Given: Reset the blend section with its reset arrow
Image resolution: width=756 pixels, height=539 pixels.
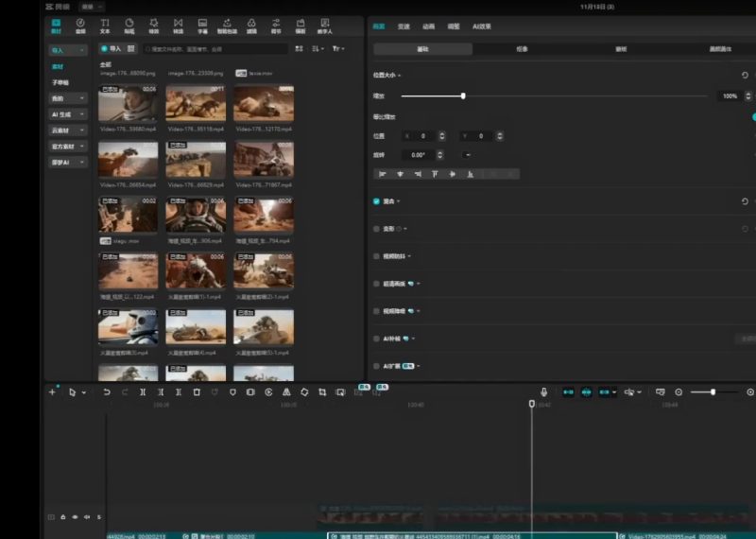Looking at the screenshot, I should point(745,201).
